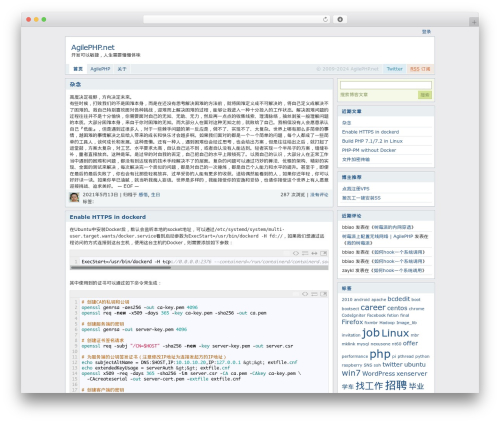The image size is (500, 423).
Task: Switch to the AgilePHP navigation tab
Action: point(100,69)
